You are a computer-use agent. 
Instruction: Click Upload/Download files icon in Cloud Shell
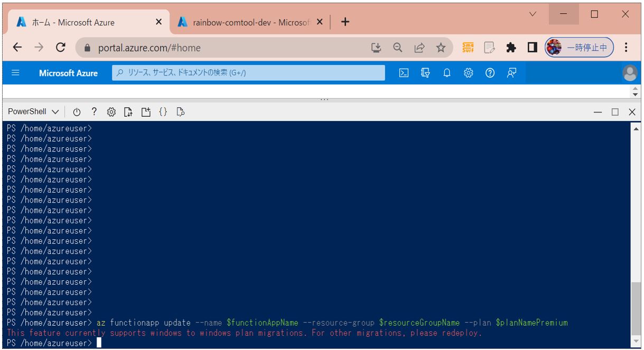pos(128,112)
